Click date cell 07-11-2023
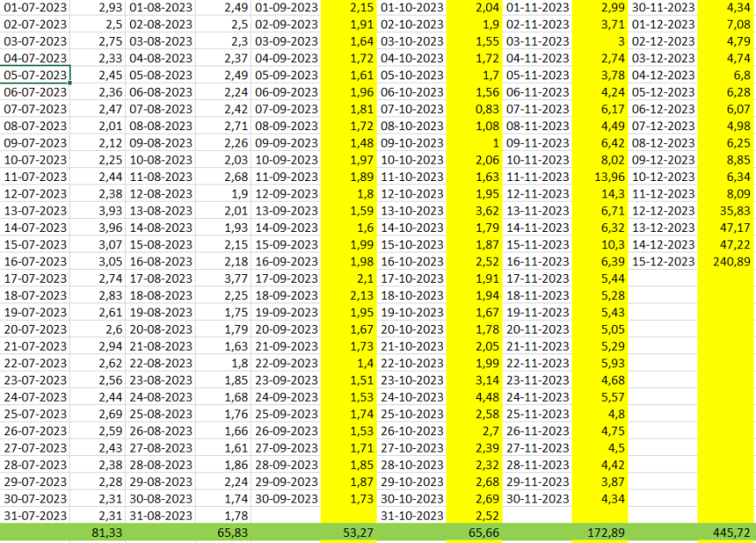756x543 pixels. (538, 109)
